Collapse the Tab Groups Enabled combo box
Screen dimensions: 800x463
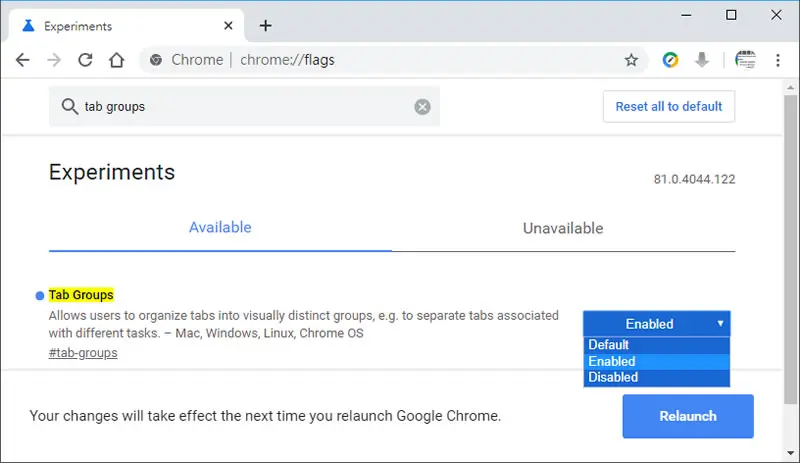[x=657, y=324]
